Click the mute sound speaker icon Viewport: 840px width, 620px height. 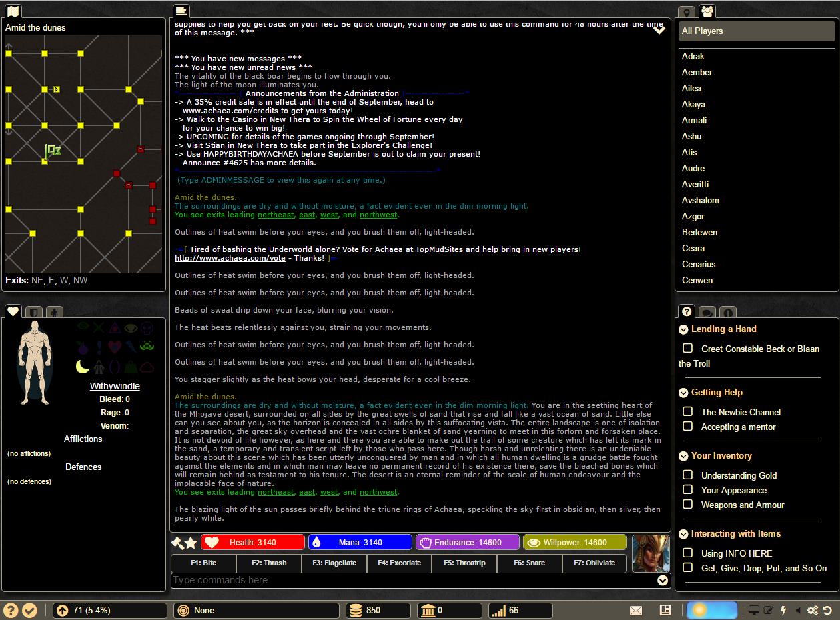(x=798, y=610)
